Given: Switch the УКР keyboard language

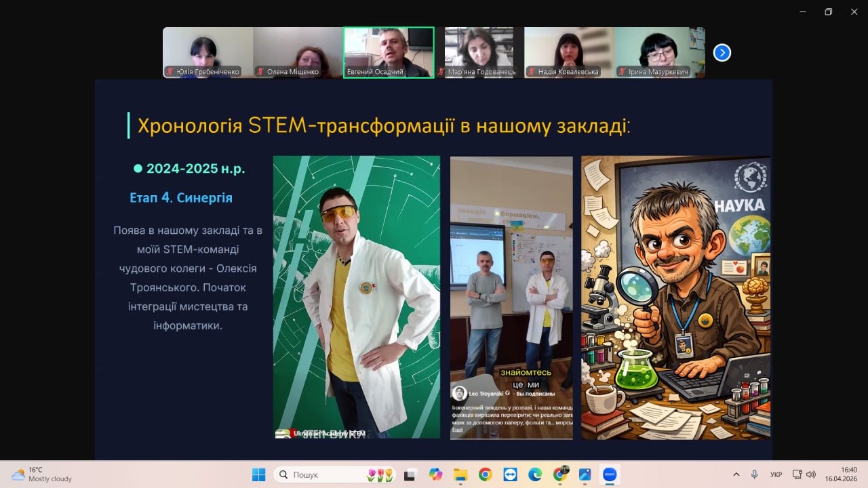Looking at the screenshot, I should (776, 474).
